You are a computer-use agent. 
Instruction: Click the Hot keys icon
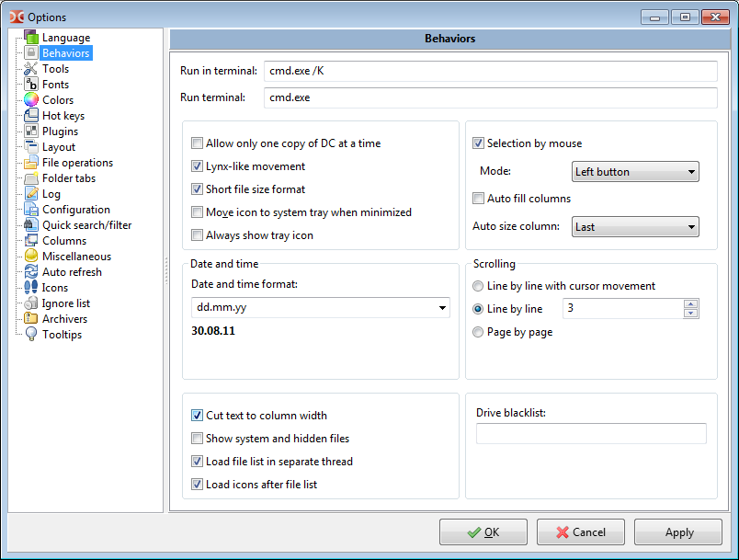pos(31,116)
